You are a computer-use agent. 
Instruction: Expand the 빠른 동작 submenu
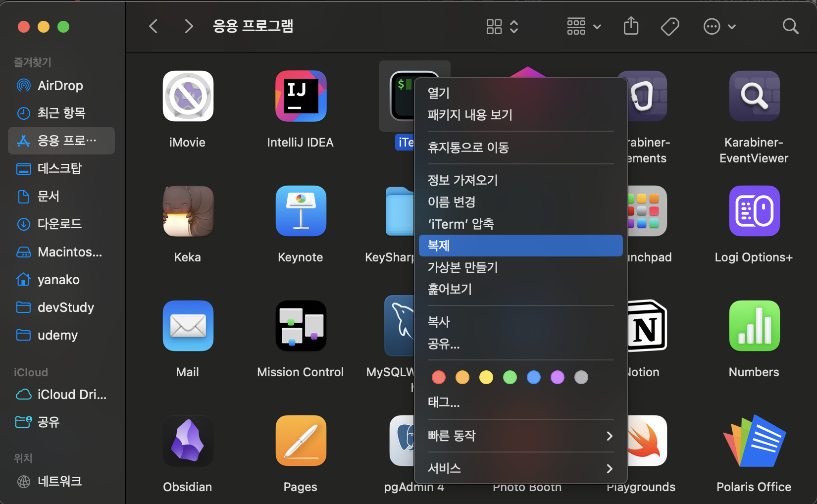(x=520, y=436)
